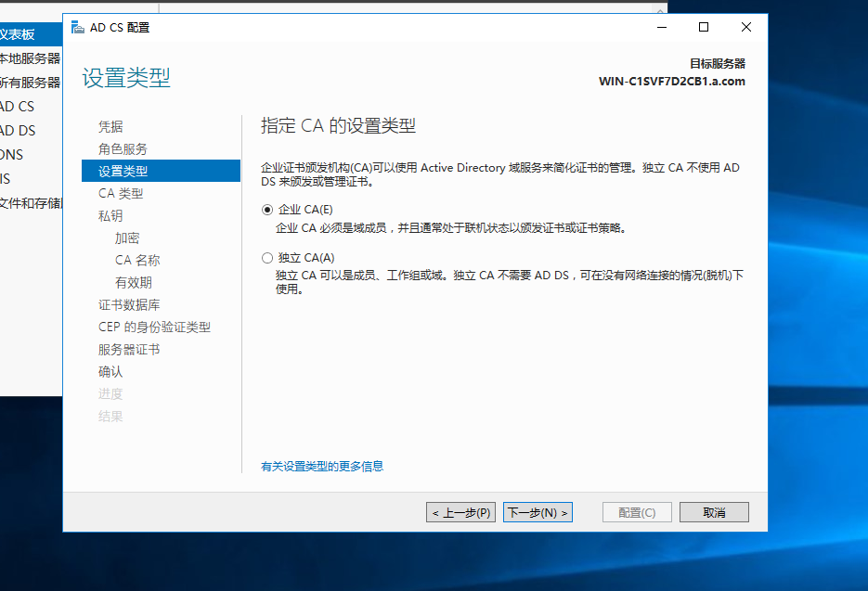Select the 服务器证书 wizard step

pos(129,350)
